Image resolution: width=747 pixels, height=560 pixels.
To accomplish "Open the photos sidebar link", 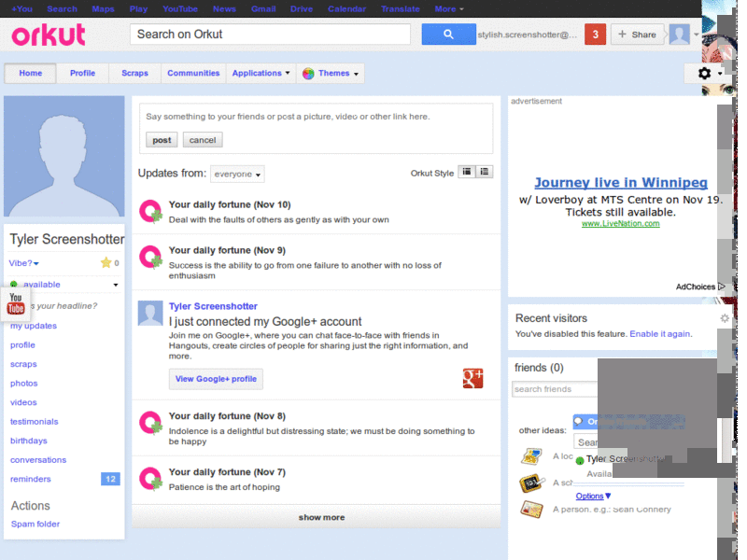I will coord(24,383).
